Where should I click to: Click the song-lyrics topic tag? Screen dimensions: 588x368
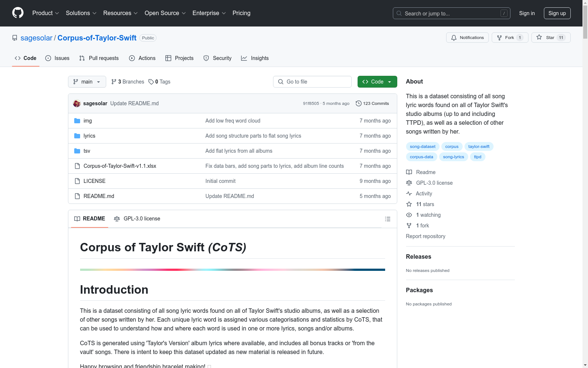pos(453,157)
